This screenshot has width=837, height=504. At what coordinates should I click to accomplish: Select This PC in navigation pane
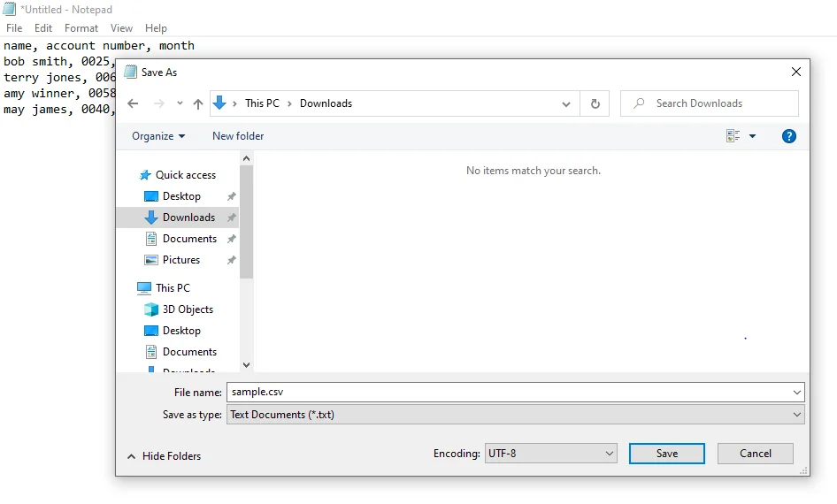click(x=173, y=288)
